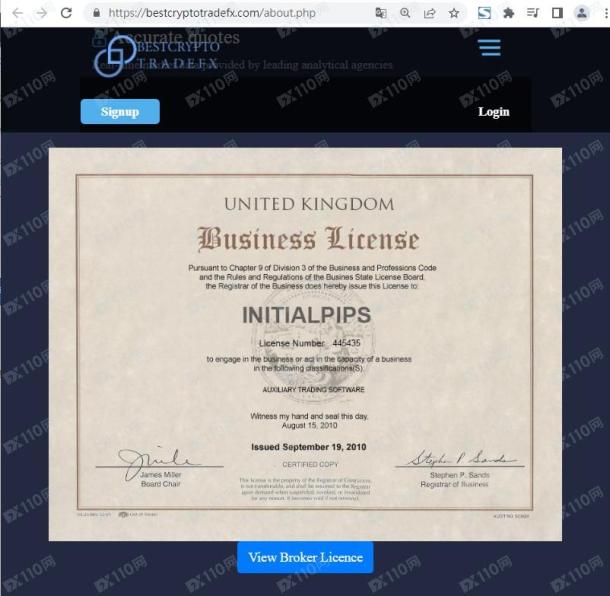Click the business license certificate image
Image resolution: width=610 pixels, height=596 pixels.
pyautogui.click(x=305, y=344)
